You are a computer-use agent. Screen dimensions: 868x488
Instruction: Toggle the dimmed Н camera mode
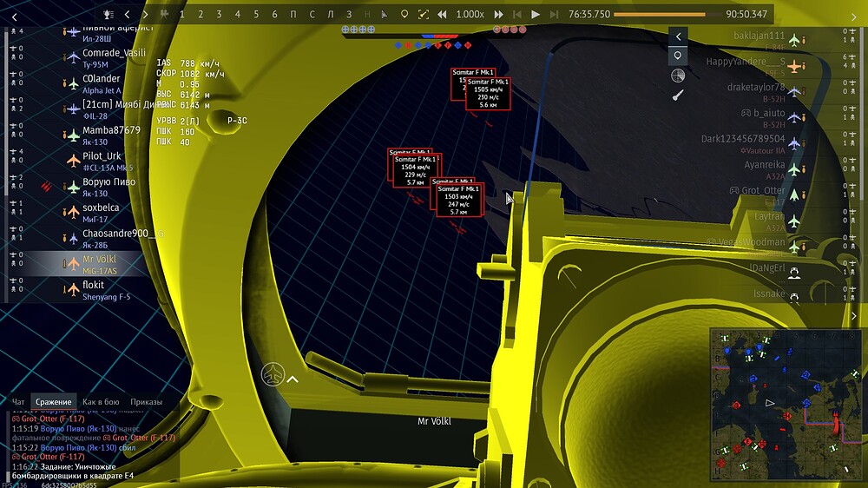point(367,15)
